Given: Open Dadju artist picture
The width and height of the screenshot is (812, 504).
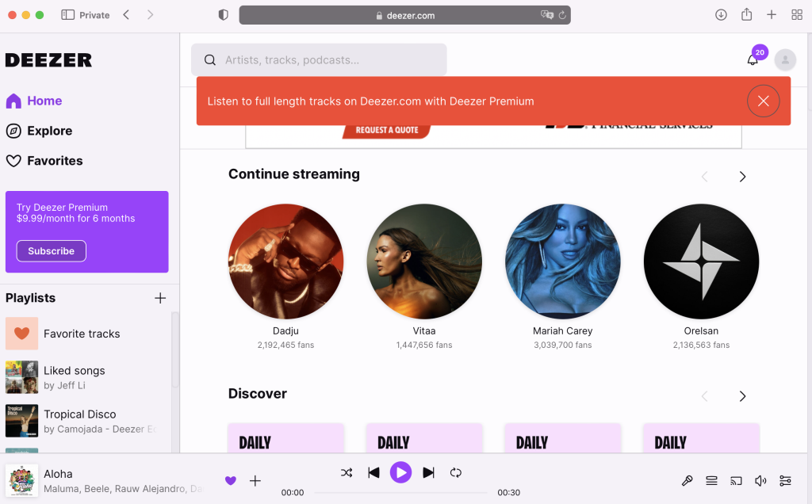Looking at the screenshot, I should coord(285,262).
